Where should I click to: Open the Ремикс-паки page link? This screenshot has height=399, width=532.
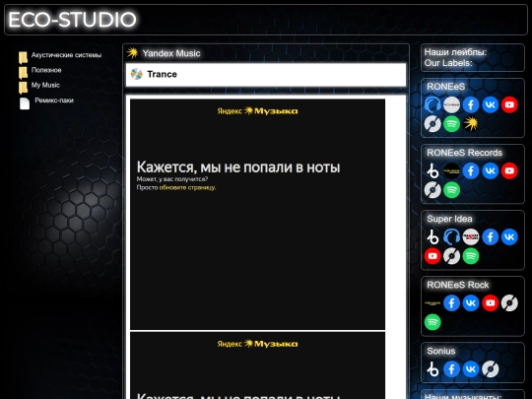pyautogui.click(x=54, y=100)
